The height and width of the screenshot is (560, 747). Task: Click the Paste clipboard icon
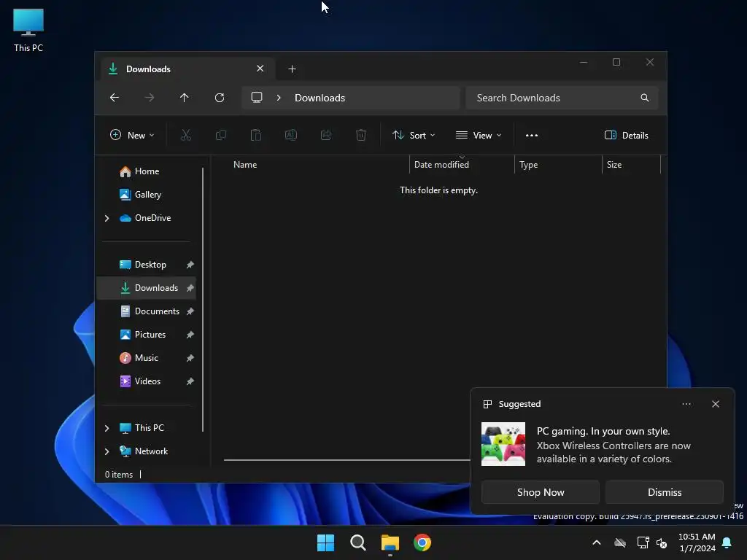pos(256,135)
